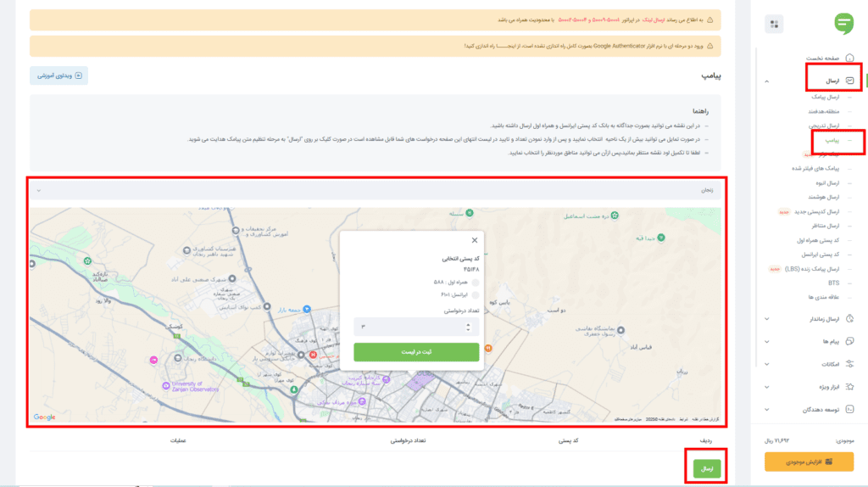Screen dimensions: 868x487
Task: Click warning icon of ارسال لینک notice
Action: (x=710, y=20)
